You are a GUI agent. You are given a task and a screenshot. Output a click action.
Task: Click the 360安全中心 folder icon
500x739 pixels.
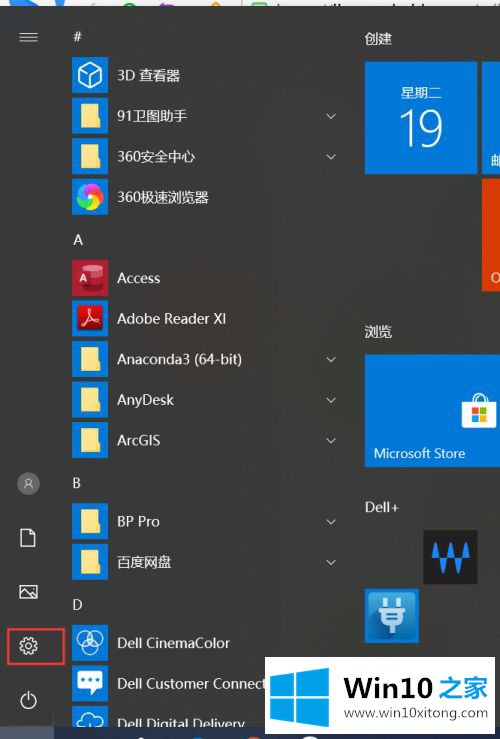coord(90,156)
